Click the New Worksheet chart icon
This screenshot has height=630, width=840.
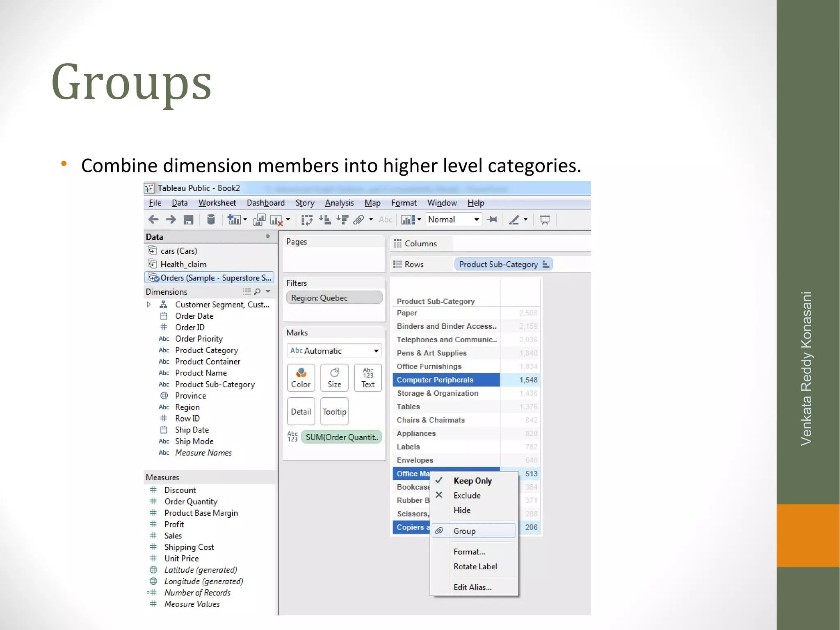coord(234,220)
